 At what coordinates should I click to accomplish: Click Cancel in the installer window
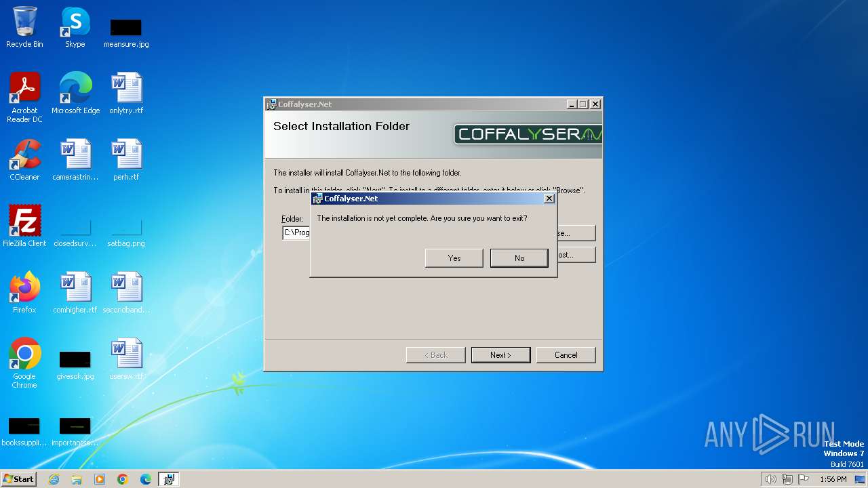tap(566, 355)
